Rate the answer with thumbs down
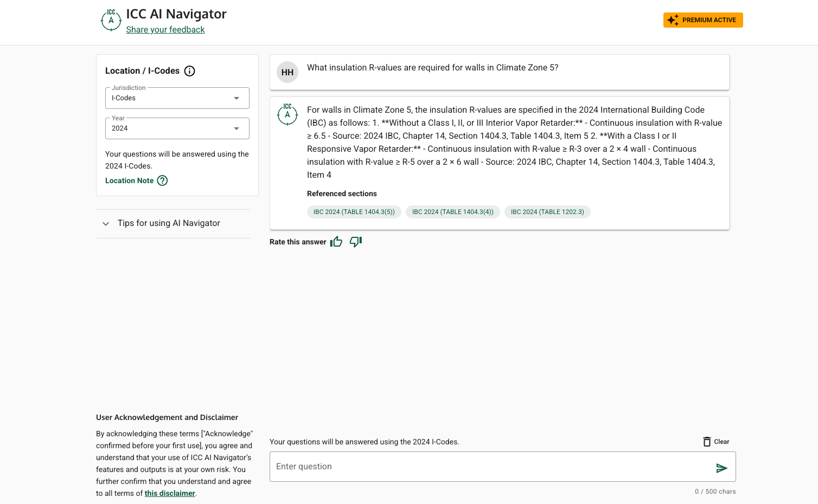Screen dimensions: 818x504 (x=356, y=242)
